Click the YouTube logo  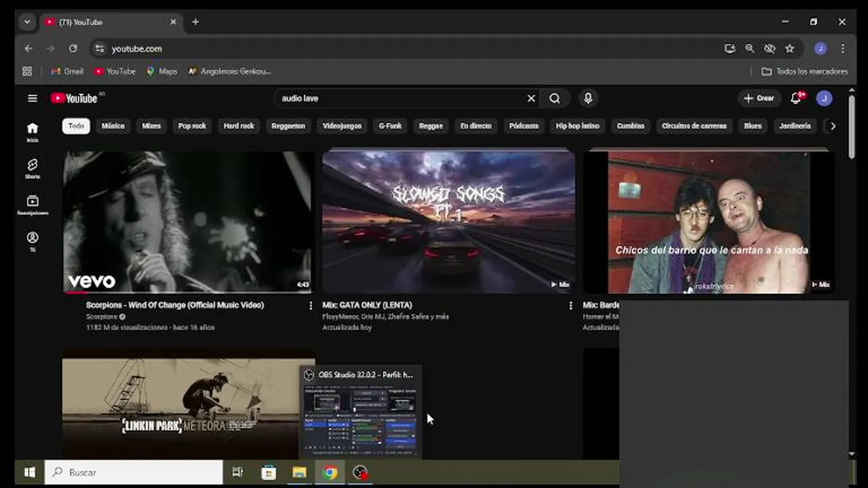pyautogui.click(x=75, y=98)
